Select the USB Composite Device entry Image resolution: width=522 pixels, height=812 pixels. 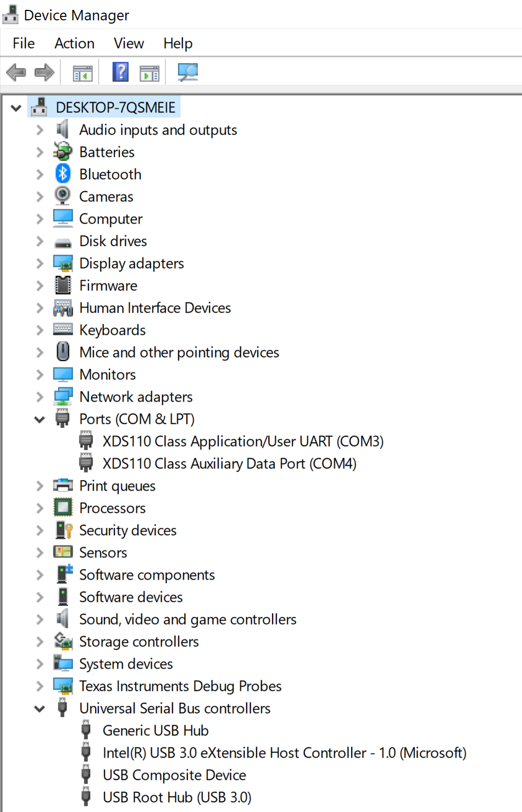pyautogui.click(x=174, y=775)
